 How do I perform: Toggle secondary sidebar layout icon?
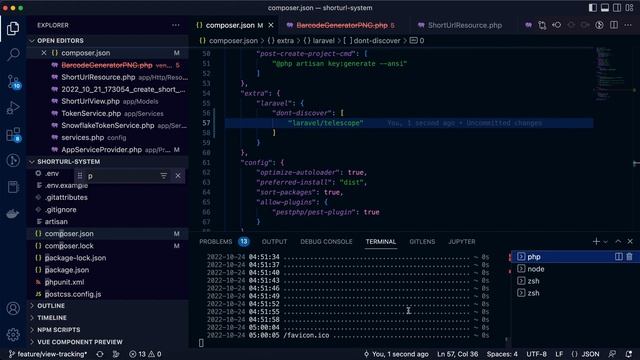click(617, 8)
